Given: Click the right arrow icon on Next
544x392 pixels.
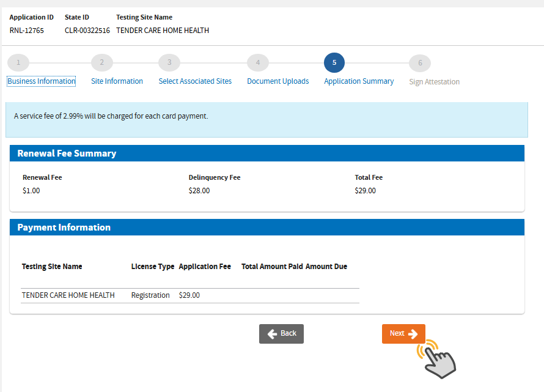Looking at the screenshot, I should click(x=413, y=334).
